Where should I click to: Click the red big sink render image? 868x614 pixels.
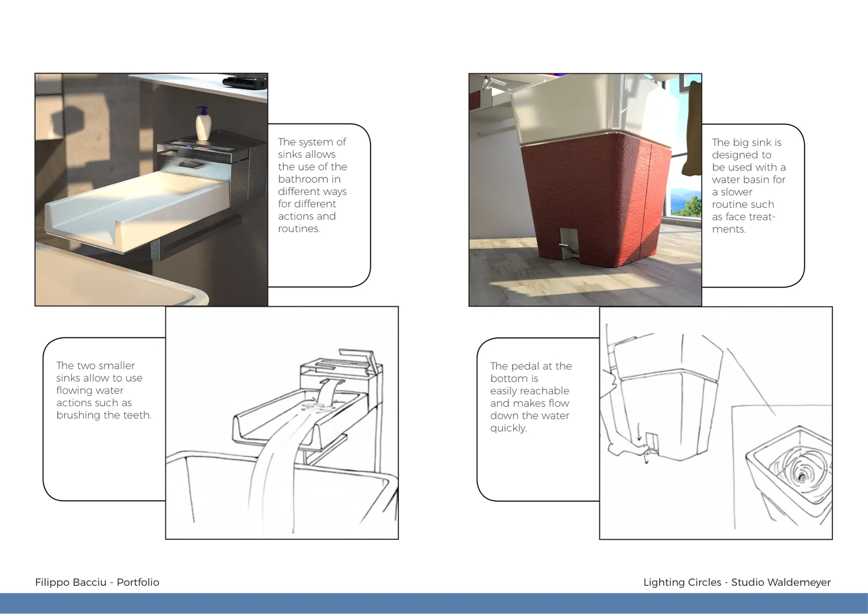pyautogui.click(x=585, y=190)
